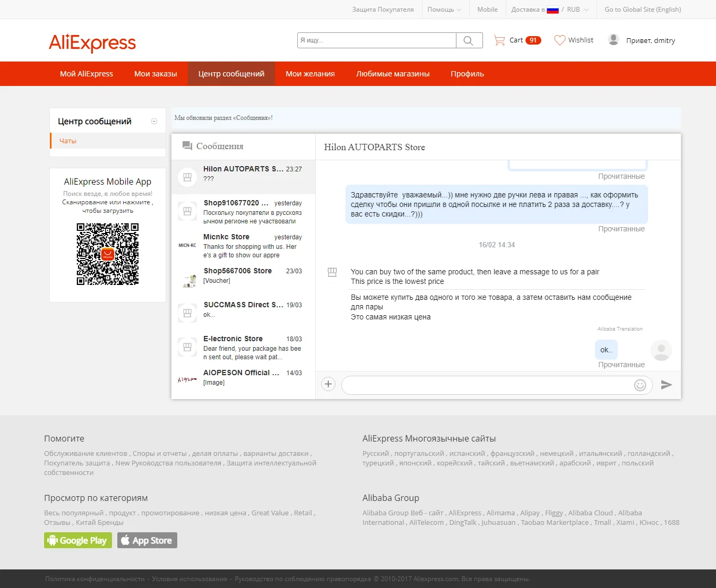Send message with the arrow icon
Image resolution: width=716 pixels, height=588 pixels.
coord(667,385)
